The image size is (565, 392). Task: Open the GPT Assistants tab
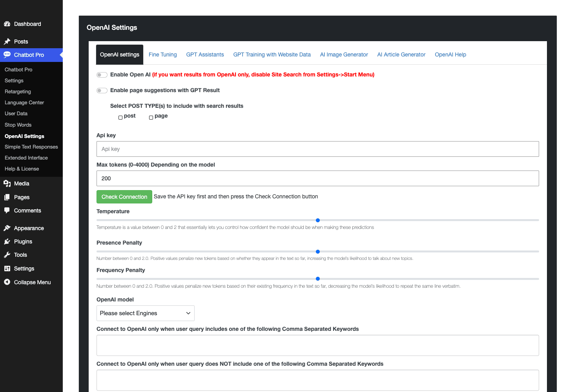pyautogui.click(x=205, y=54)
